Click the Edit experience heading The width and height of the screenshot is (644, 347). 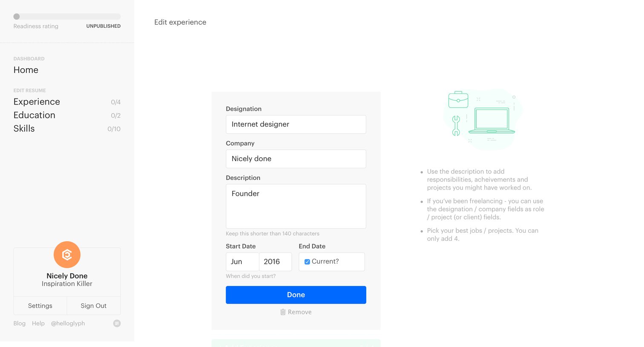pos(180,22)
